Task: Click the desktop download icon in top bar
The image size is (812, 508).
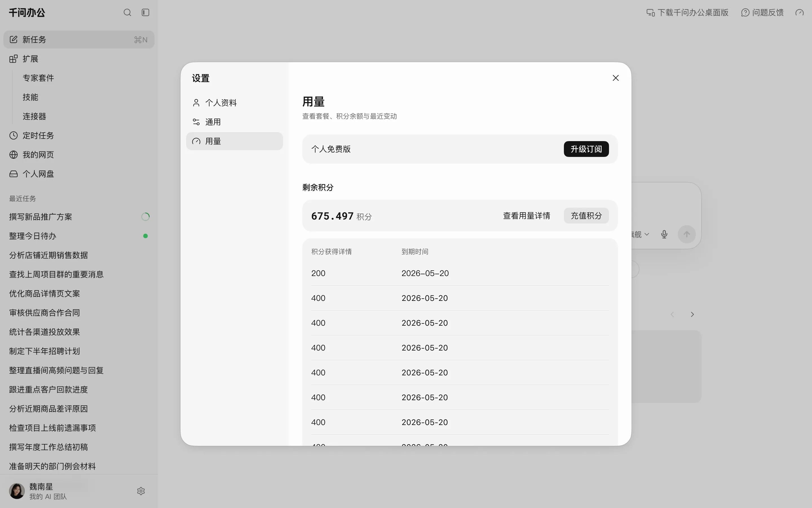Action: pos(651,12)
